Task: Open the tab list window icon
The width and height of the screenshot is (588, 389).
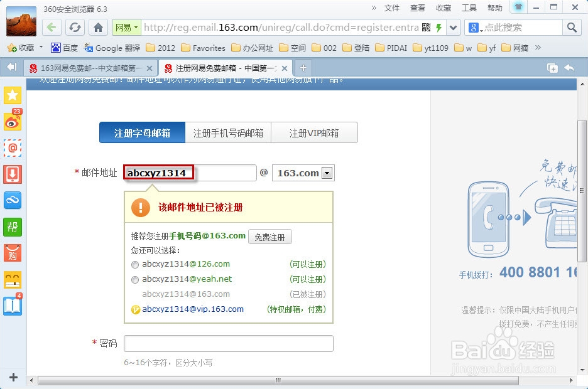Action: coord(552,68)
